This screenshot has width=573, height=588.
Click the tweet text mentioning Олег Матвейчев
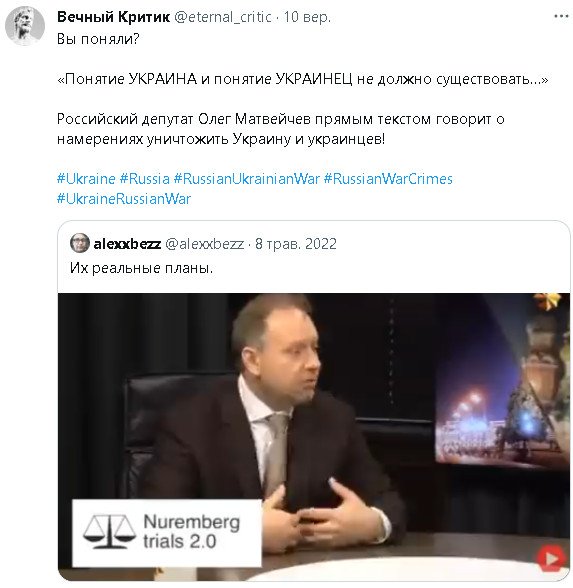click(x=280, y=129)
